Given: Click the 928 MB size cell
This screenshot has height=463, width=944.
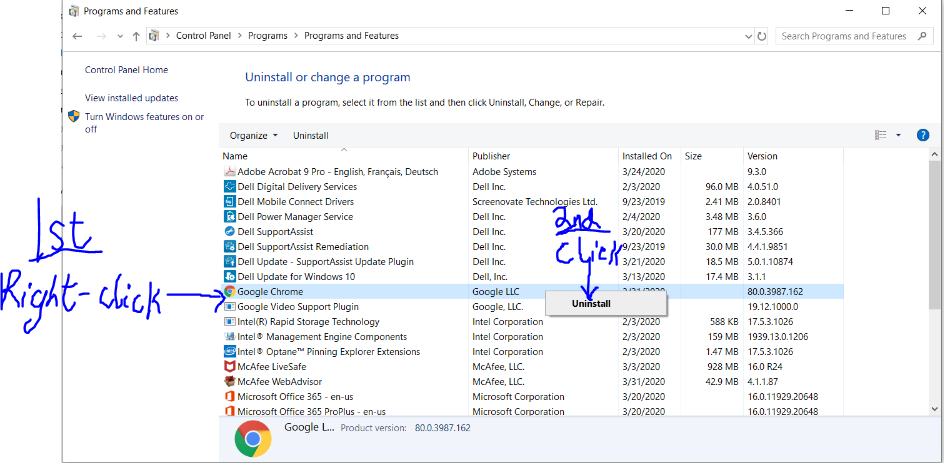Looking at the screenshot, I should pyautogui.click(x=722, y=367).
